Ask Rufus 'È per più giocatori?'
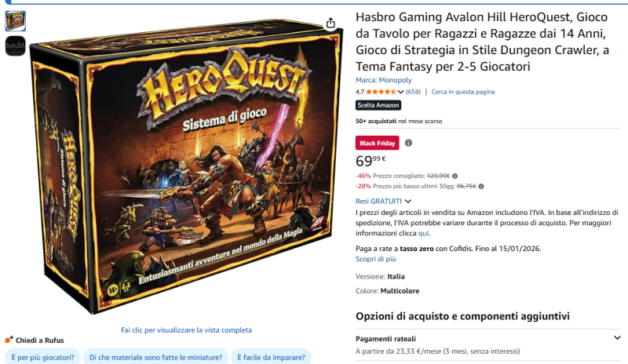Viewport: 628px width, 364px height. tap(43, 357)
